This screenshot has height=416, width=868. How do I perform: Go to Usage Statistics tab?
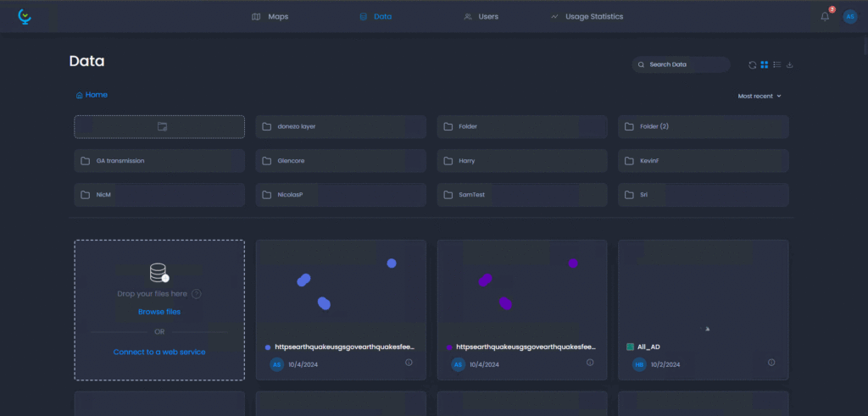click(587, 17)
